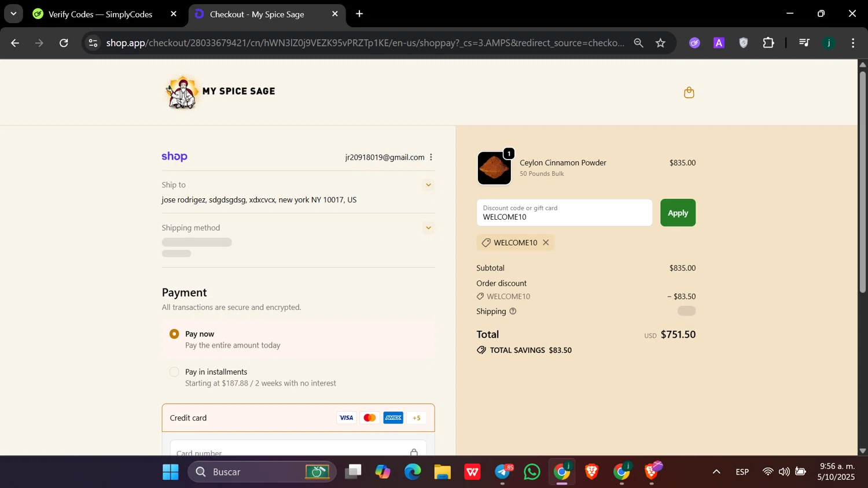Click TOTAL SAVINGS $83.50 line
This screenshot has width=868, height=488.
[x=524, y=350]
